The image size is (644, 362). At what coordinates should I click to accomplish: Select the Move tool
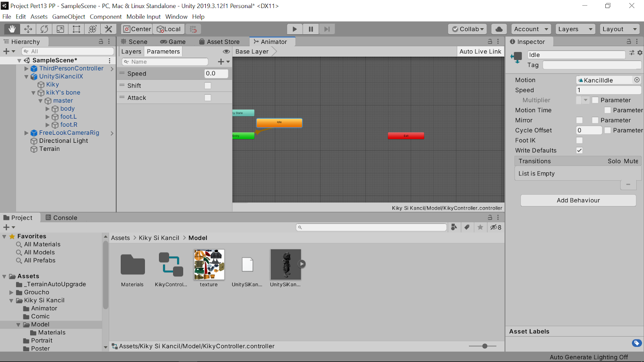(x=28, y=29)
